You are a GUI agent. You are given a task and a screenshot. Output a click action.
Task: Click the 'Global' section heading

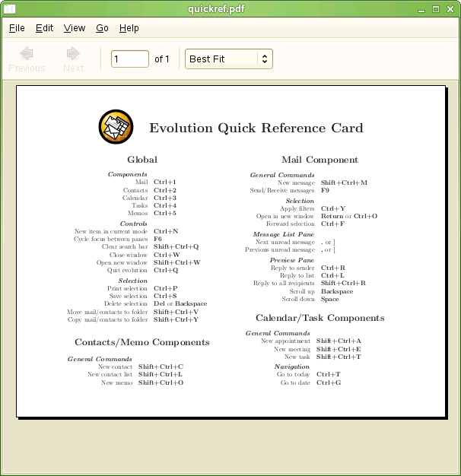click(142, 160)
